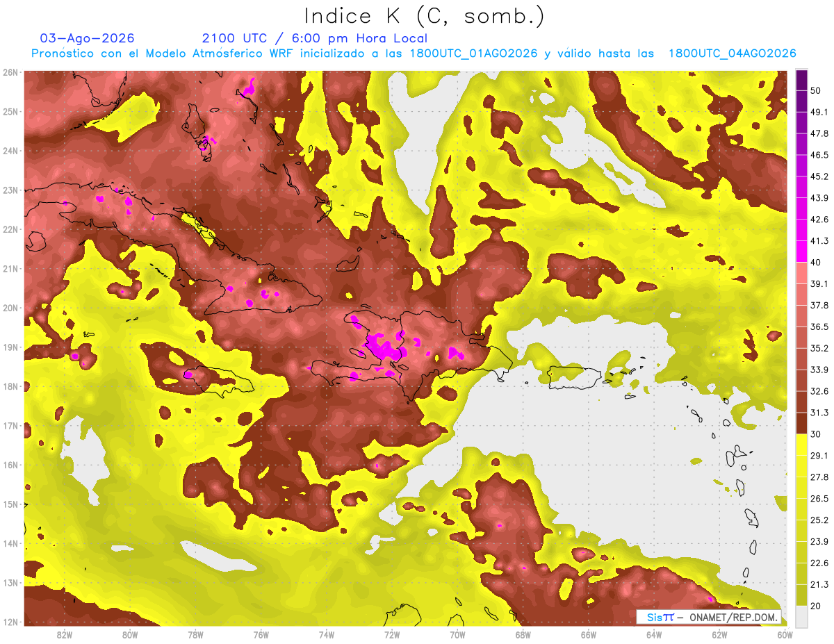Select the colorbar value "30"
The width and height of the screenshot is (834, 644).
click(x=817, y=434)
